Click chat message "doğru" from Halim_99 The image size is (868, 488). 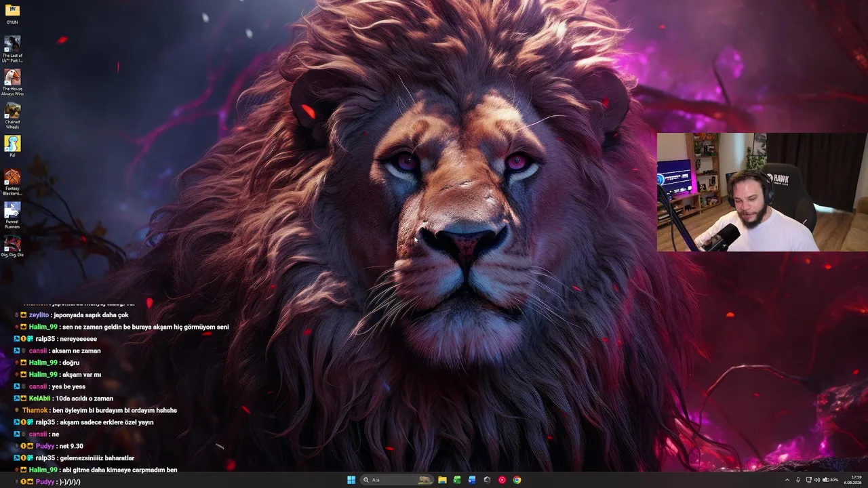pos(71,363)
